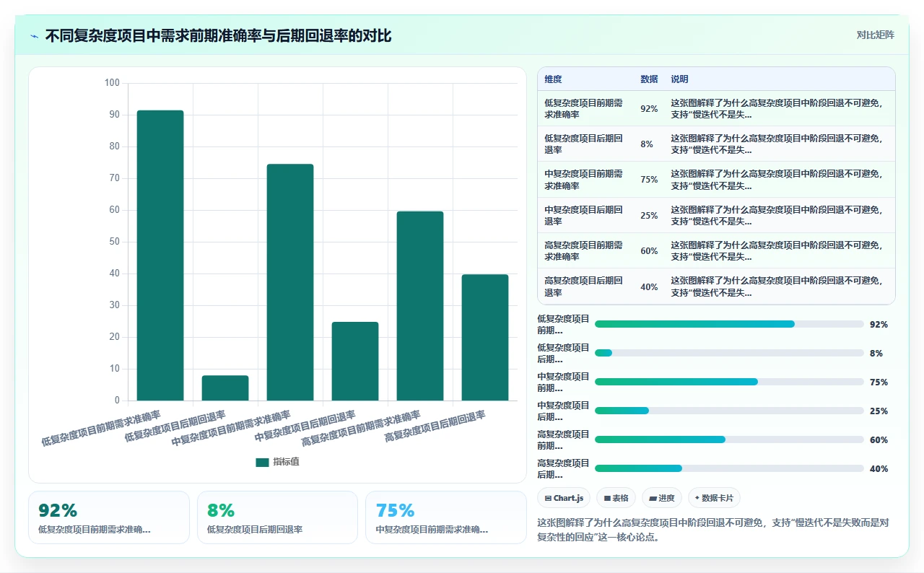Click the lightning icon beside the title
This screenshot has height=573, width=924.
[x=35, y=36]
